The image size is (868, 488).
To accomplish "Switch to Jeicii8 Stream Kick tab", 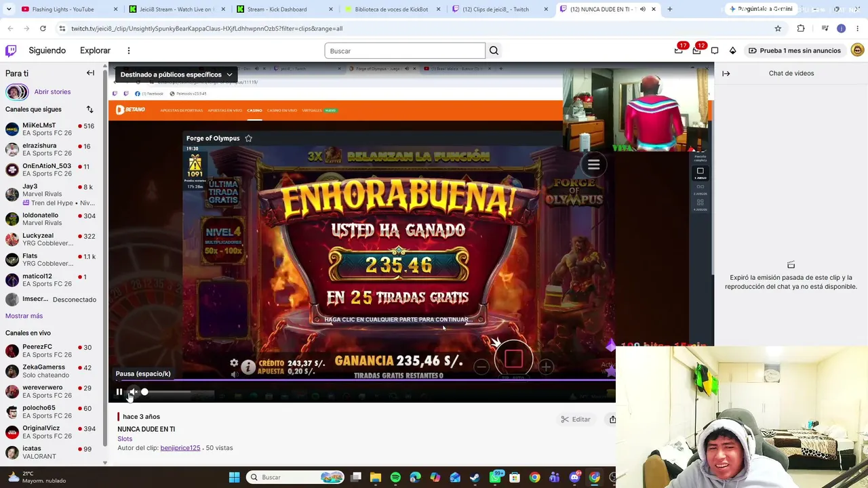I will pyautogui.click(x=176, y=9).
